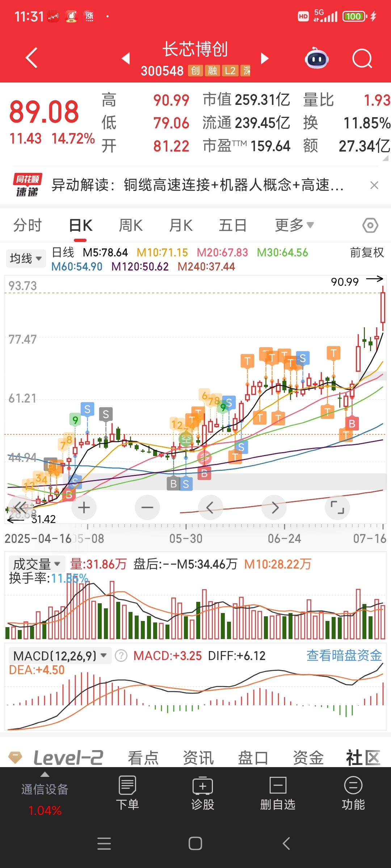Tap the current price 89.08
Image resolution: width=391 pixels, height=868 pixels.
click(44, 112)
